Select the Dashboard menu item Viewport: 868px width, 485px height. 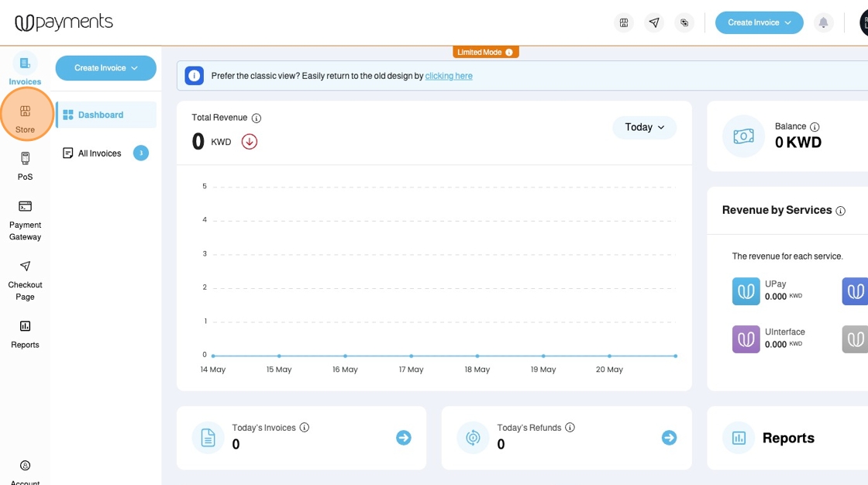[106, 115]
